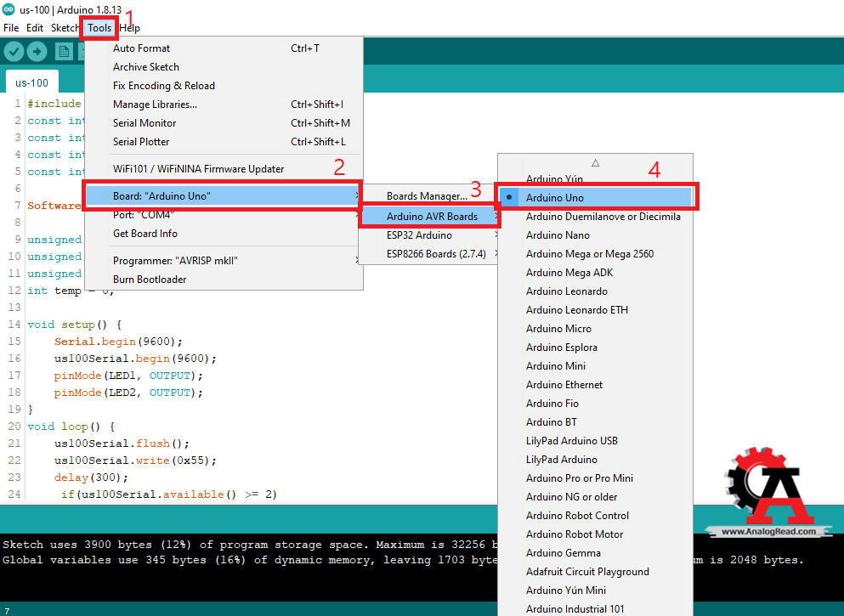Click the board list scroll-up triangle
Screen dimensions: 844x616
pyautogui.click(x=595, y=162)
